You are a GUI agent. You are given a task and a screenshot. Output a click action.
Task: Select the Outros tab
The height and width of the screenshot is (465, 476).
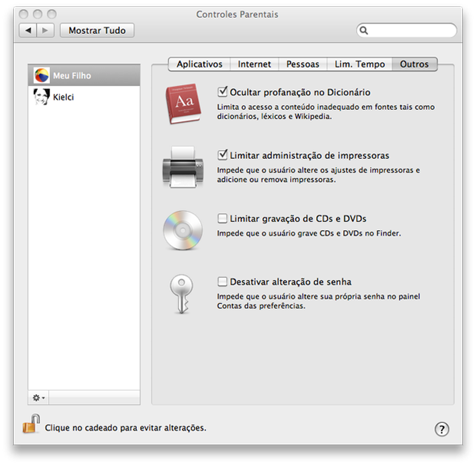coord(415,64)
